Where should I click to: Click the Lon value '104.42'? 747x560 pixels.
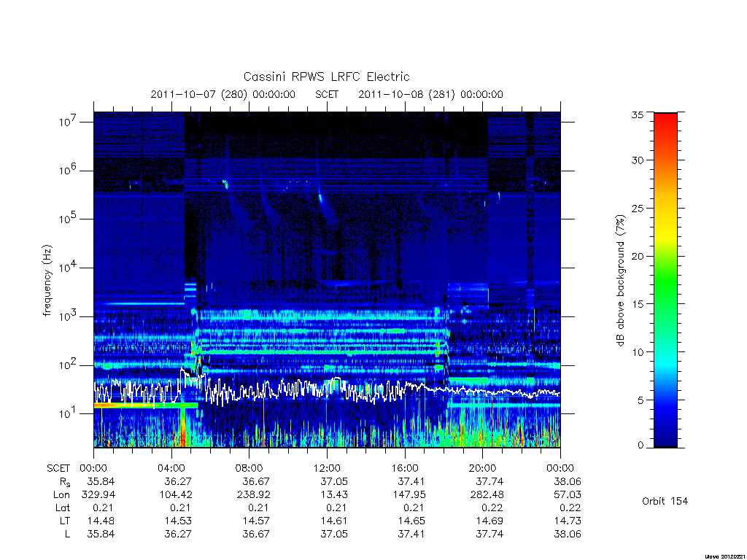pyautogui.click(x=176, y=495)
